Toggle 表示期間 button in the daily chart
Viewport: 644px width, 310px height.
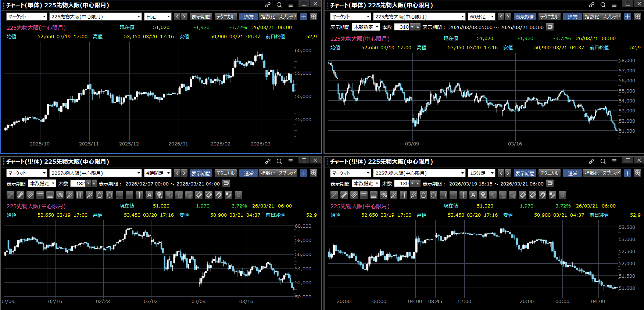(201, 17)
